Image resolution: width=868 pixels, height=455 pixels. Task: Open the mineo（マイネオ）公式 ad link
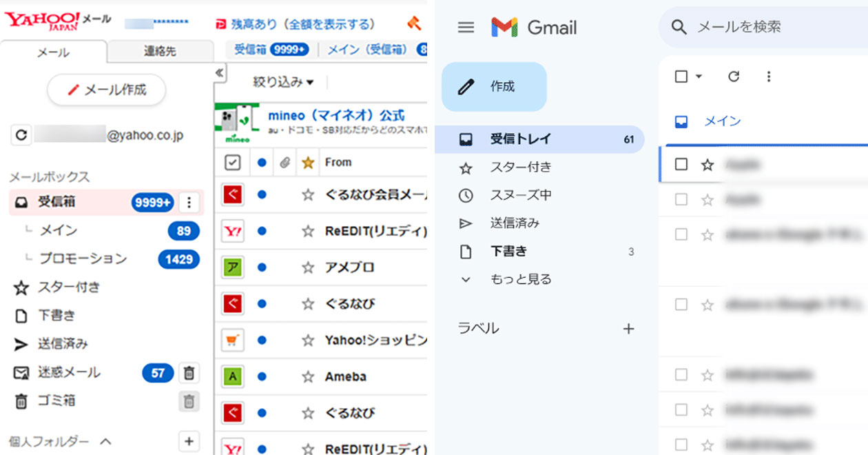click(336, 115)
